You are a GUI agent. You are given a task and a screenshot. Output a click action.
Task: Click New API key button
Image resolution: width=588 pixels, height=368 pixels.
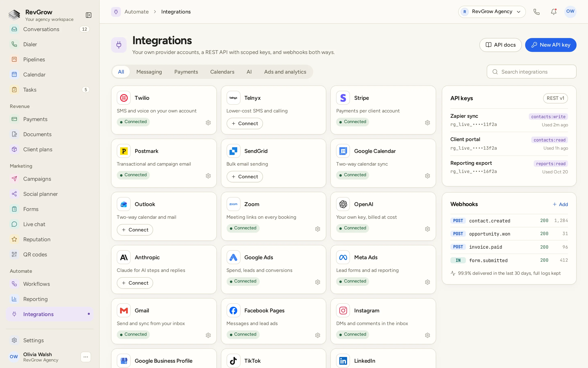(x=551, y=45)
